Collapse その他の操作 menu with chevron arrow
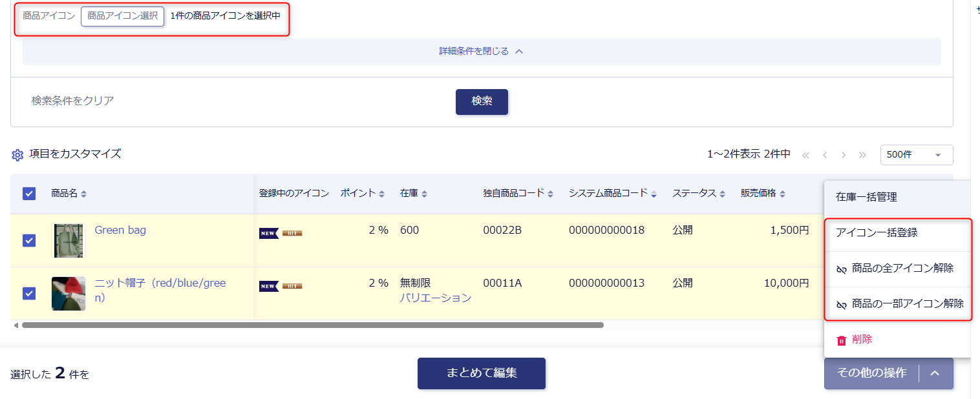 (936, 373)
